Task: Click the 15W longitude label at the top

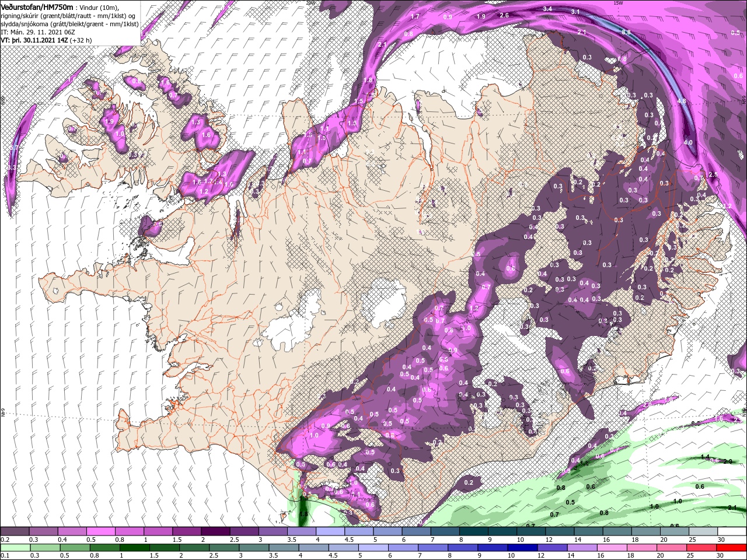Action: (620, 3)
